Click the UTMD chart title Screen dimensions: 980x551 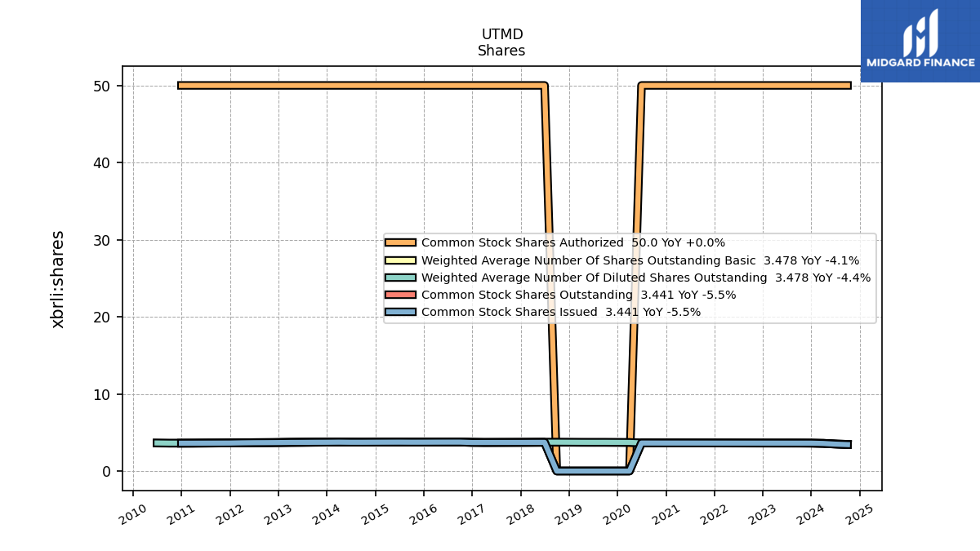pos(502,34)
